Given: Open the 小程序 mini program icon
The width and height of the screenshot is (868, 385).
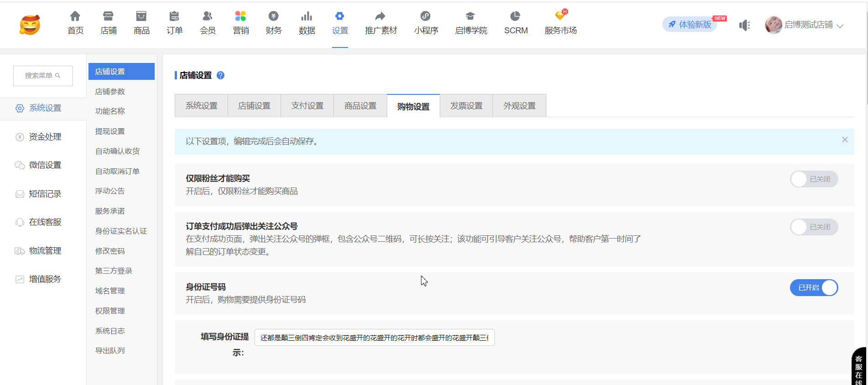Looking at the screenshot, I should [426, 17].
